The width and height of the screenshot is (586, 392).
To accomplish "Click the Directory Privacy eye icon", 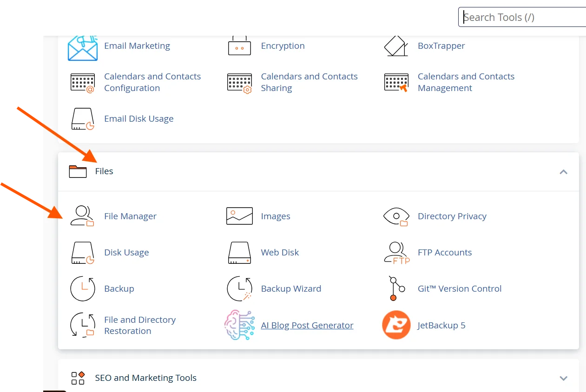I will coord(396,216).
